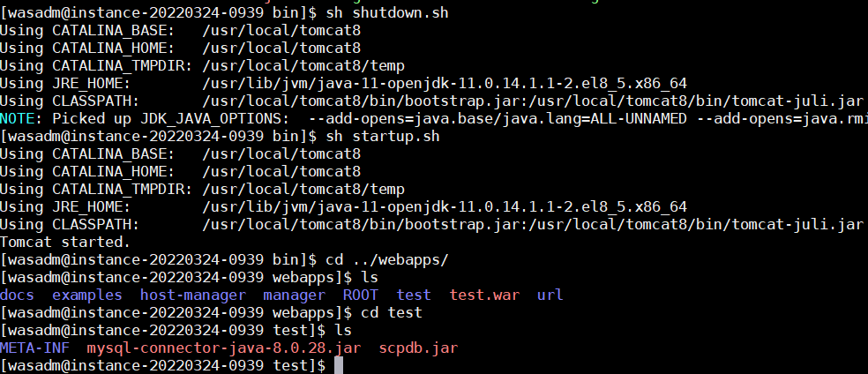868x374 pixels.
Task: Click 'ls' command at the test prompt
Action: [343, 330]
